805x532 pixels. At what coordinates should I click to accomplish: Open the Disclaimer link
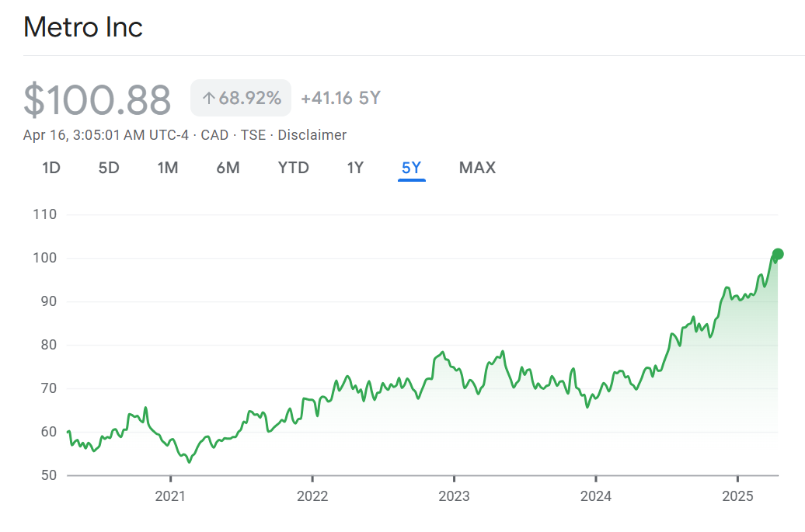312,135
